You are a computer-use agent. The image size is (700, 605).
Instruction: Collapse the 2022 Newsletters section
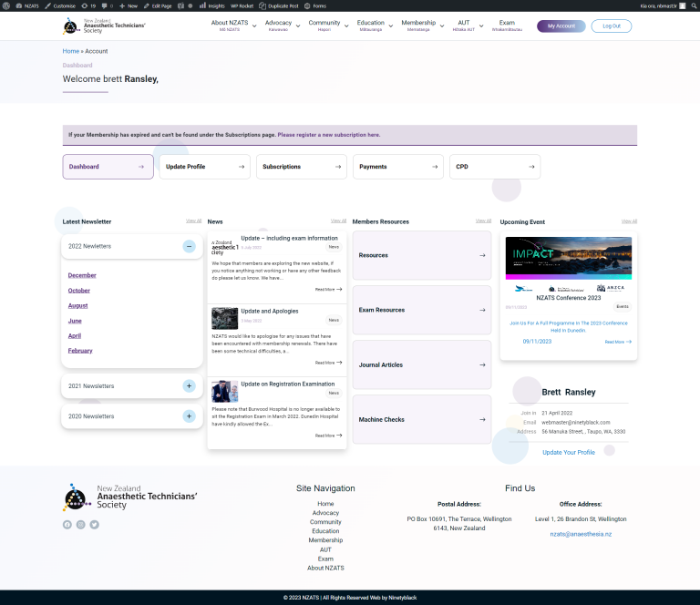coord(189,246)
